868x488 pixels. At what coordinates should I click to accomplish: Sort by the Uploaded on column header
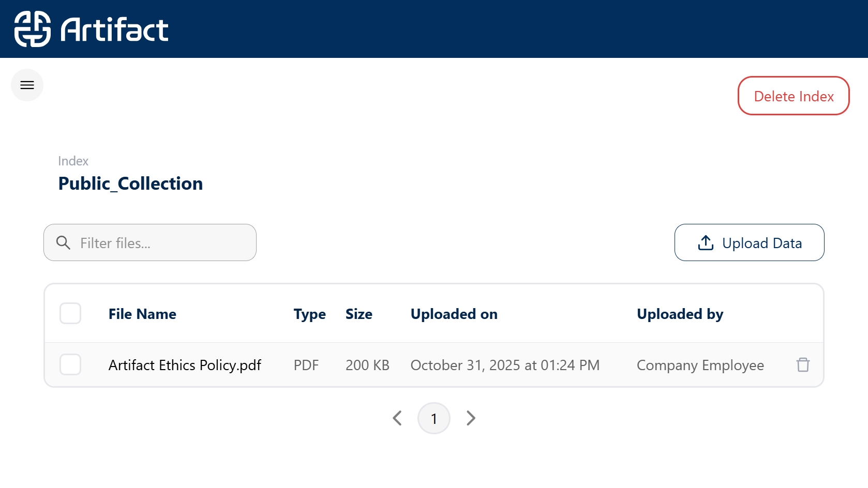click(454, 314)
